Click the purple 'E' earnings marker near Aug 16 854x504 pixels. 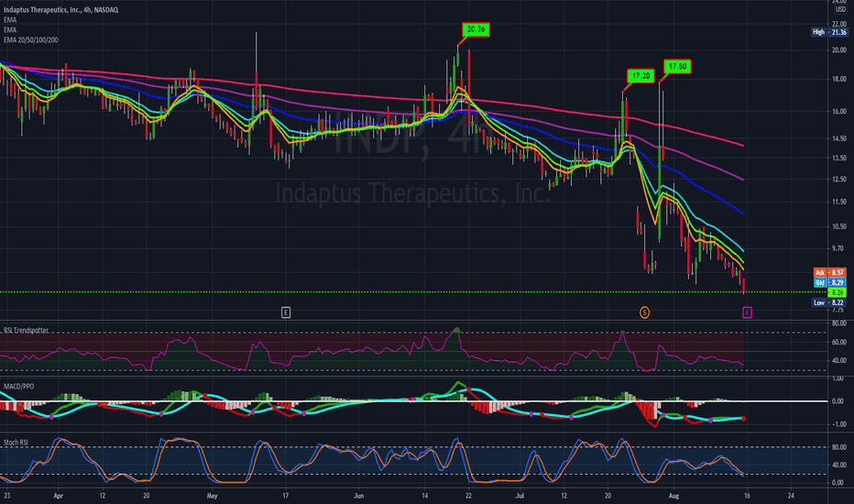(748, 312)
